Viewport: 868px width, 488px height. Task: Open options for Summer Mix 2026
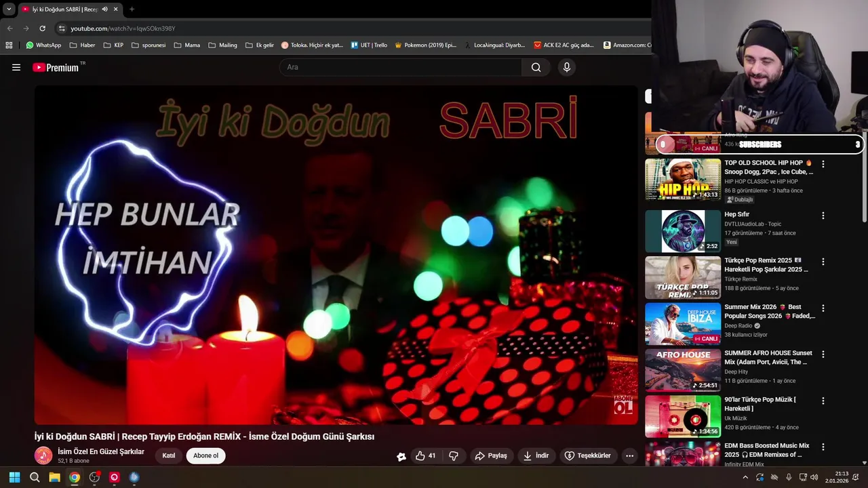[x=823, y=308]
